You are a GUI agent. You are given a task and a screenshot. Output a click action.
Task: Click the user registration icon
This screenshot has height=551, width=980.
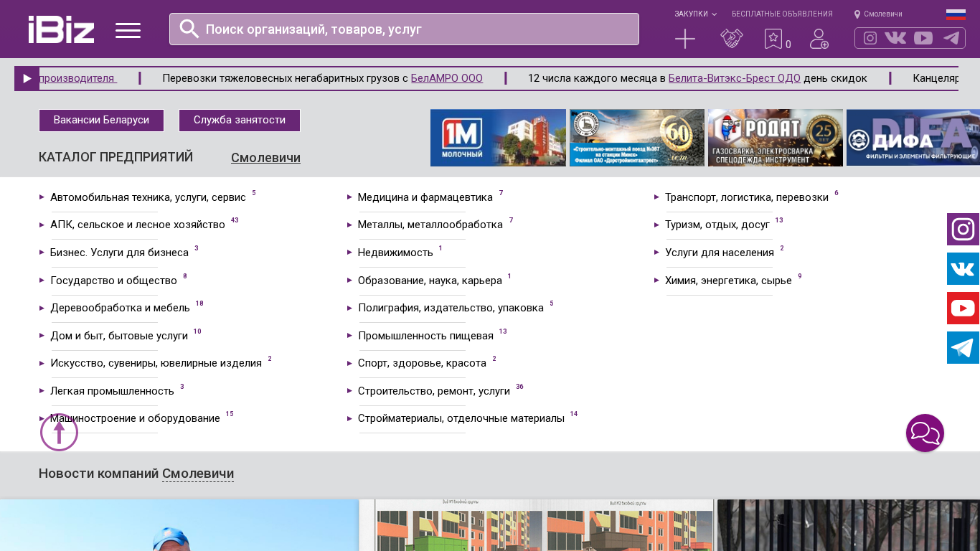819,39
